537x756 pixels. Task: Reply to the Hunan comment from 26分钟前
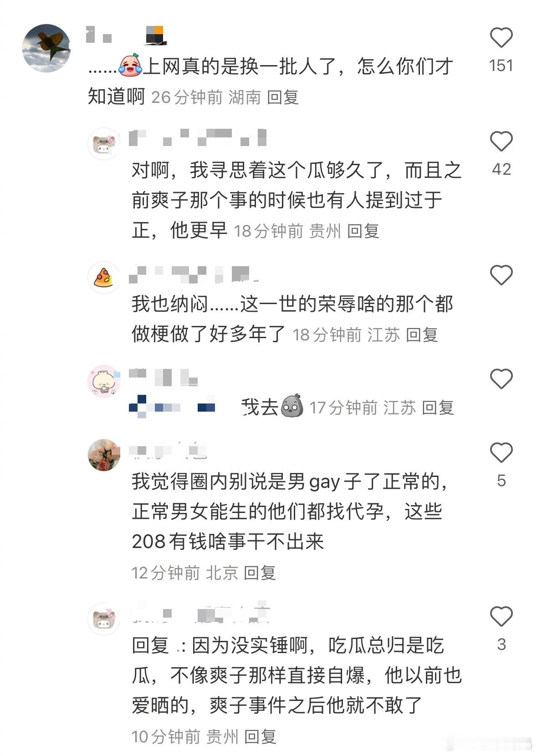click(x=282, y=97)
